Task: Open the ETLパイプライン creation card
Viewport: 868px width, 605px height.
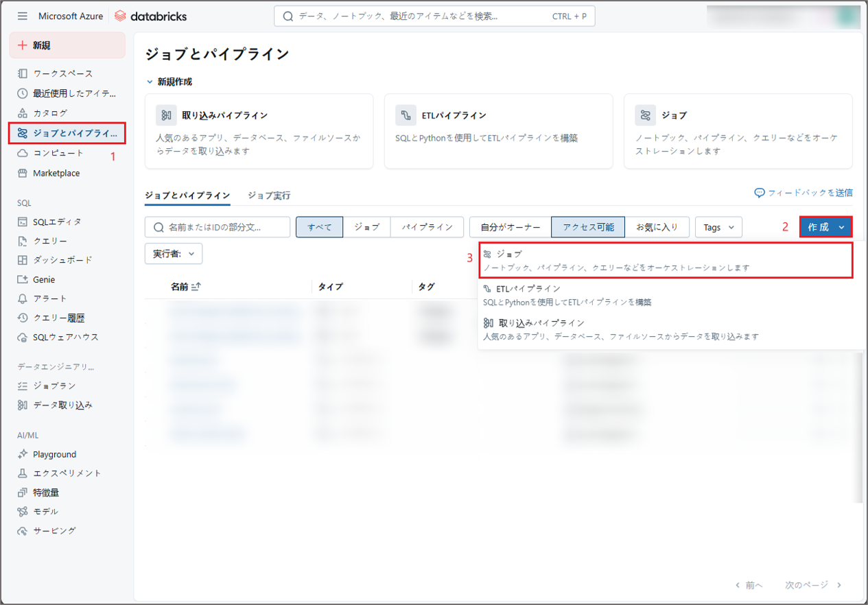Action: click(498, 131)
